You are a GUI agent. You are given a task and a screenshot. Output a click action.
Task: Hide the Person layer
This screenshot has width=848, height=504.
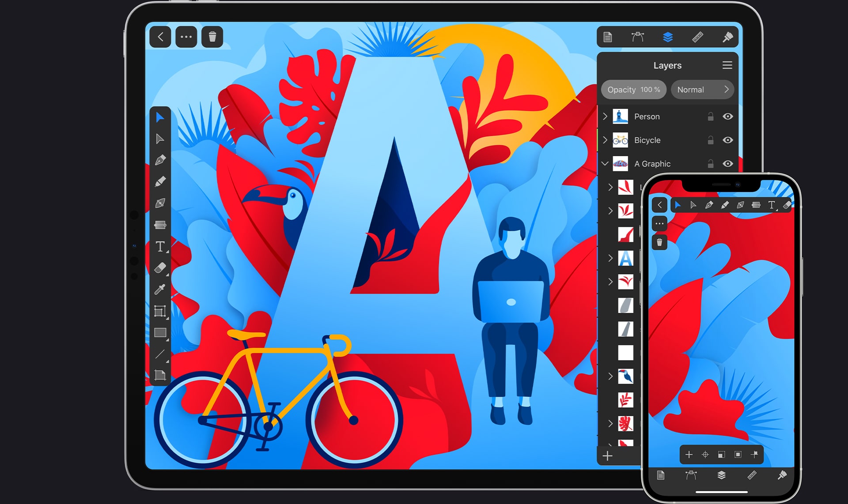(x=728, y=117)
